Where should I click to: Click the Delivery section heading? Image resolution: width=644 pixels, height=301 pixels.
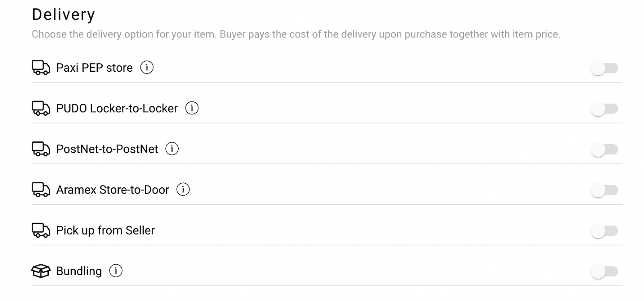(64, 15)
